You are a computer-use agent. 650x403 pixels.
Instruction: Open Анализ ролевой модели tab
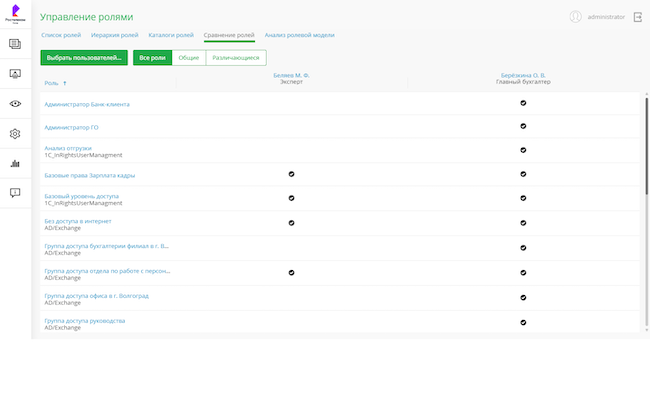point(300,35)
